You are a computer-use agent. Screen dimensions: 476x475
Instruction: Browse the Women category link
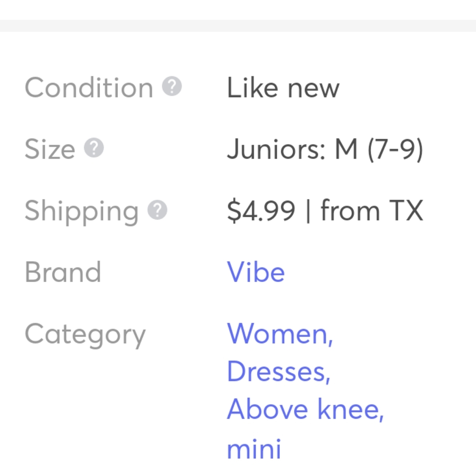point(280,334)
